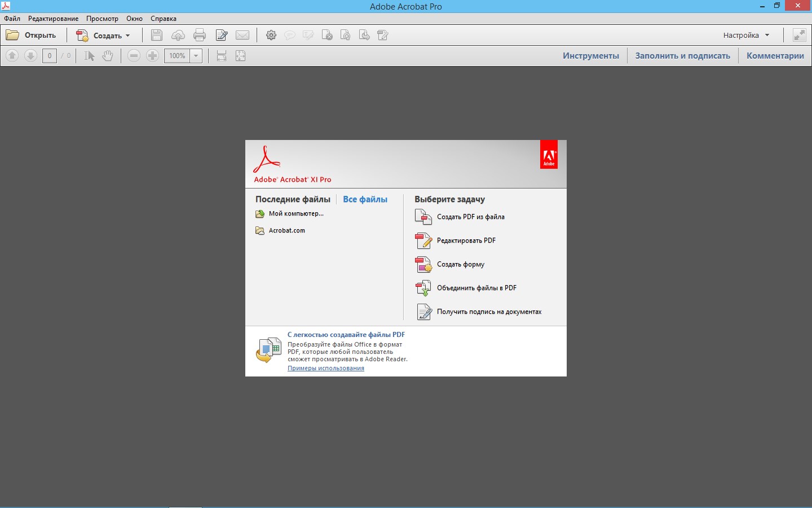812x508 pixels.
Task: Open the 100% zoom level dropdown arrow
Action: click(196, 56)
